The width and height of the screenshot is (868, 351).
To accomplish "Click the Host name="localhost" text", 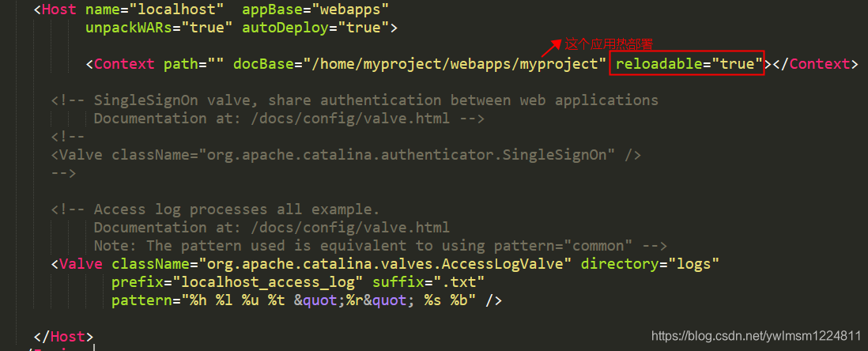I will pos(129,9).
